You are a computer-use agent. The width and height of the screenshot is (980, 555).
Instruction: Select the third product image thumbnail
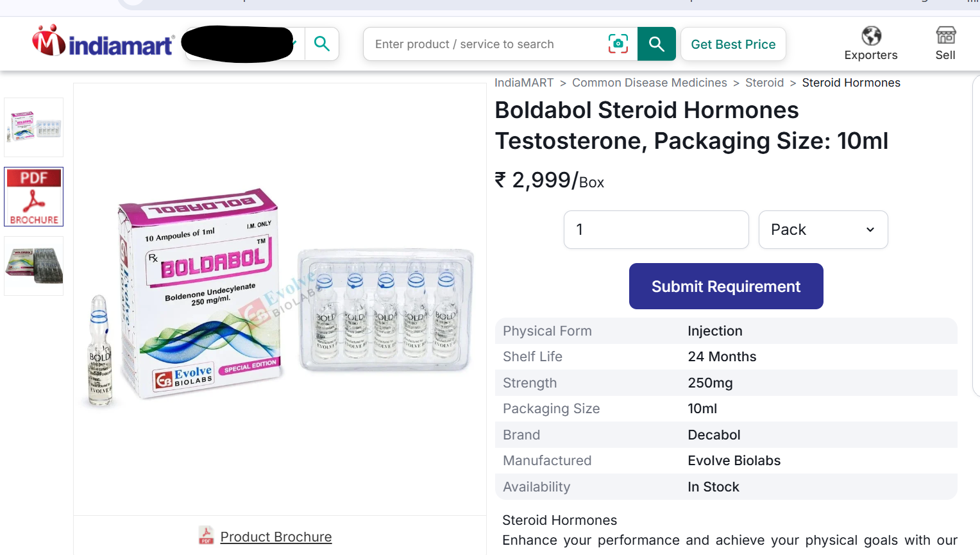point(34,266)
